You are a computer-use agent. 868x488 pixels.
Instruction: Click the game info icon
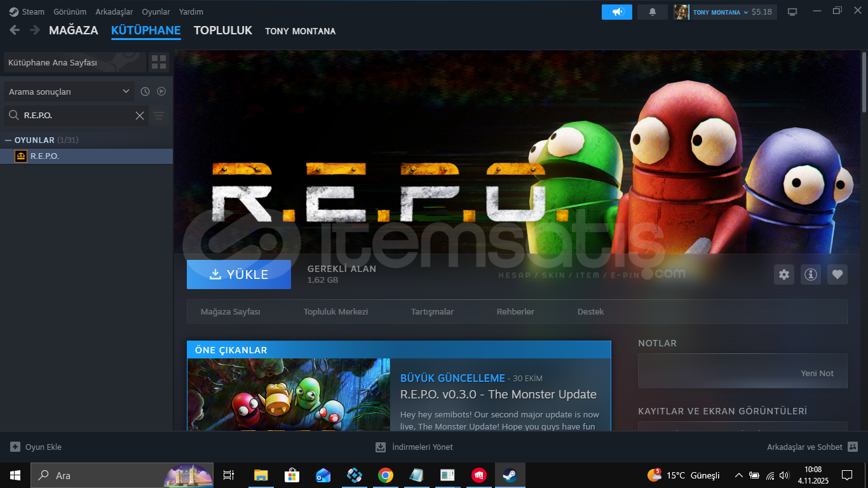(810, 274)
